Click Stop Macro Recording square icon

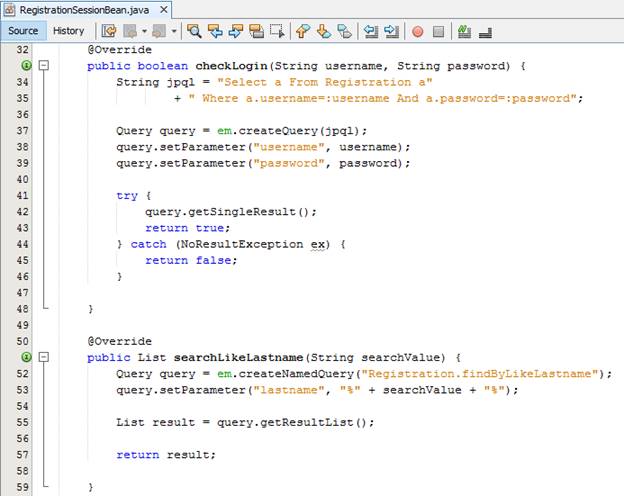point(438,31)
